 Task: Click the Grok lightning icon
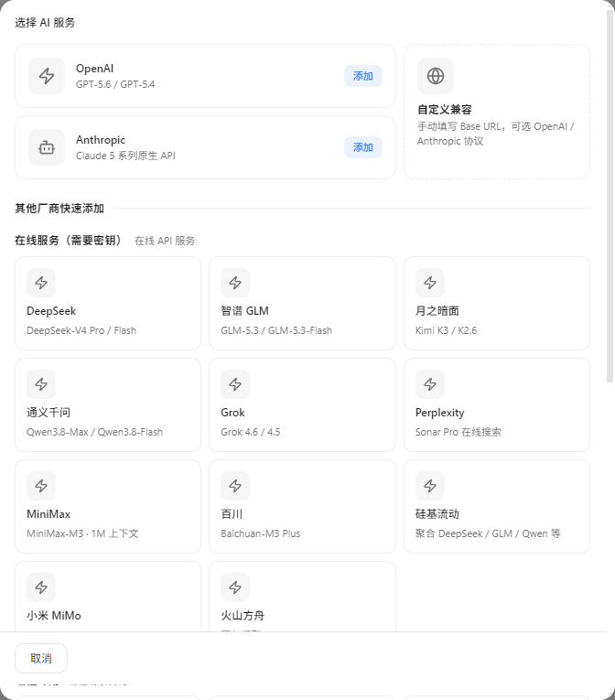pos(235,384)
